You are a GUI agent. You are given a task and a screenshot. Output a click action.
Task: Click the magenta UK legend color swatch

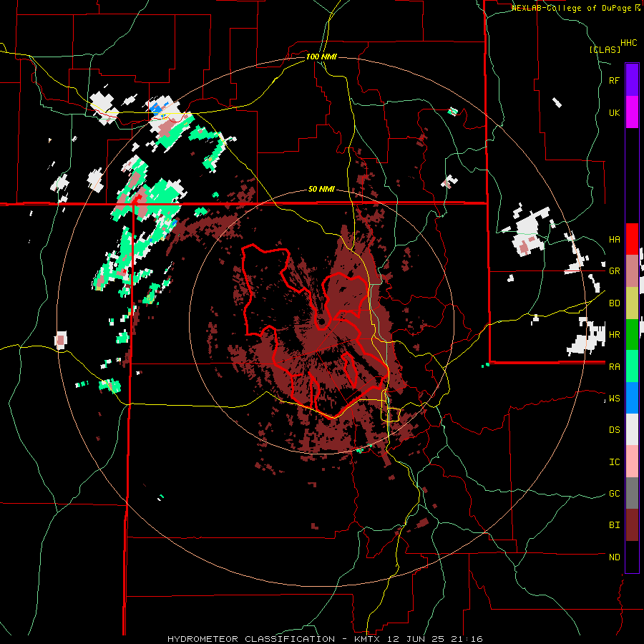pyautogui.click(x=632, y=112)
